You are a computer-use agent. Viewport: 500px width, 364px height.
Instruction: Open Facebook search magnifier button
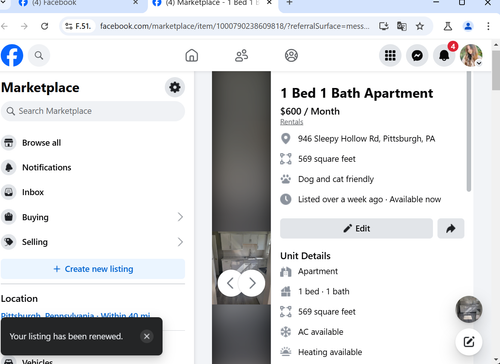point(39,55)
